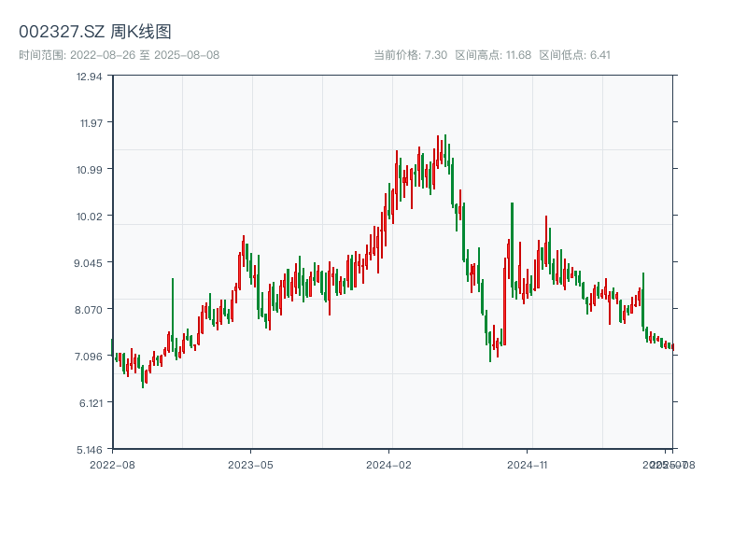The width and height of the screenshot is (747, 560).
Task: Click the y-axis value 10.02
Action: 89,217
